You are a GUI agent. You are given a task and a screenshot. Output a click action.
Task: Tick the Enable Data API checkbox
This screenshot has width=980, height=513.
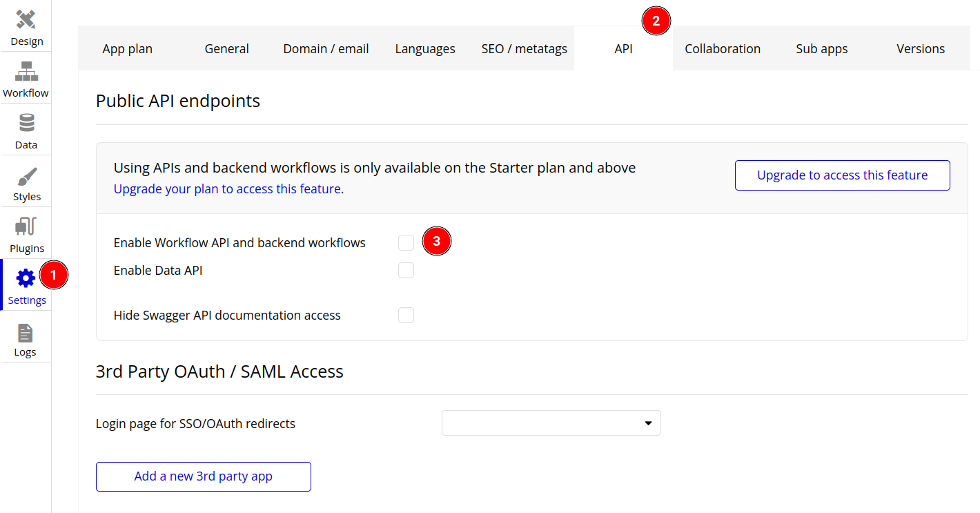point(406,271)
